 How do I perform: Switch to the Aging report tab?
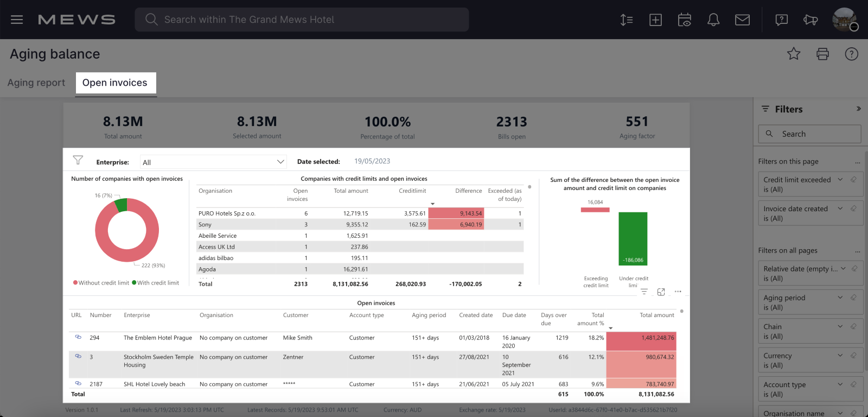36,83
